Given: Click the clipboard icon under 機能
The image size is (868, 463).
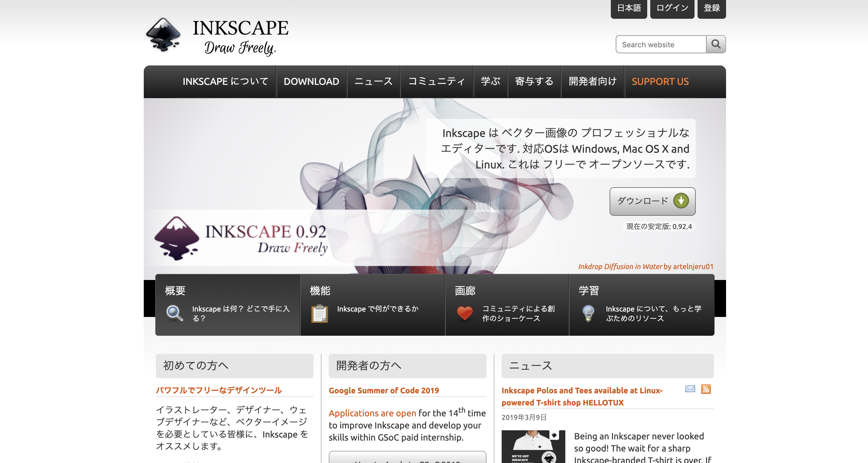Looking at the screenshot, I should coord(319,314).
